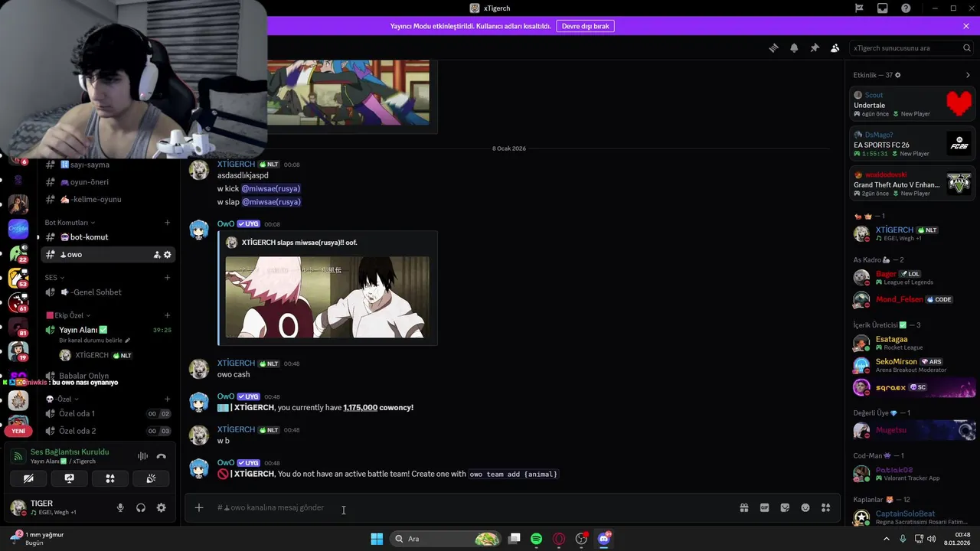Select member SekoMirson in member list

coord(913,365)
